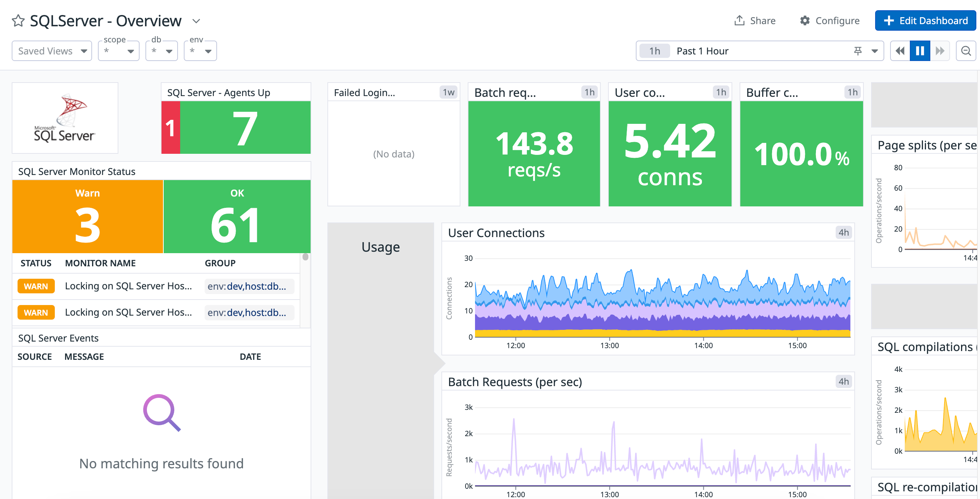Expand the env template variable dropdown
This screenshot has height=499, width=980.
200,51
